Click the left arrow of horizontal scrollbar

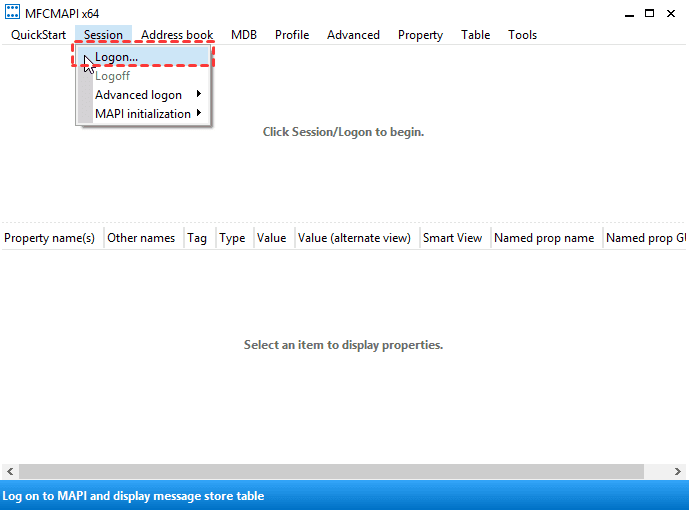coord(8,471)
